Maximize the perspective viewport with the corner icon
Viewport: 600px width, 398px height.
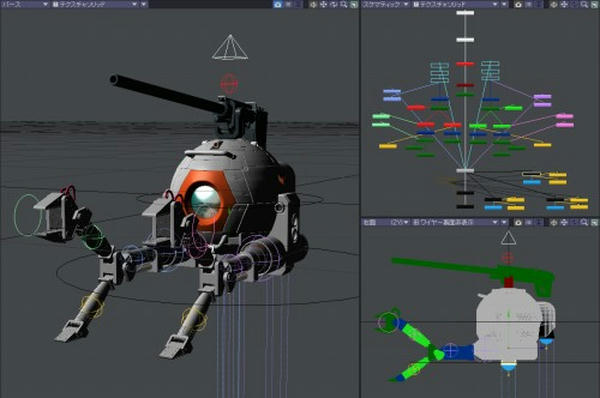tap(354, 4)
